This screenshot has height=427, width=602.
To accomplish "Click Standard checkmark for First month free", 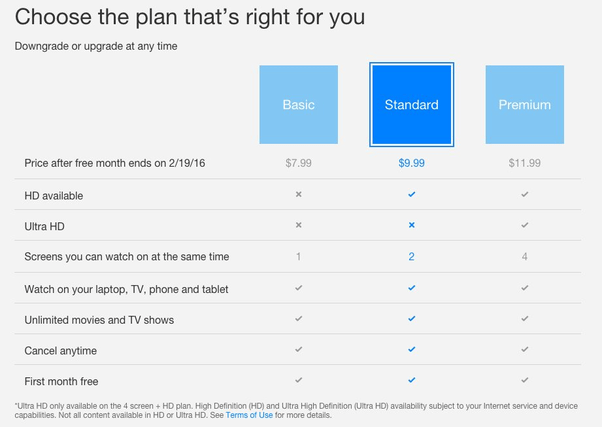I will [411, 381].
